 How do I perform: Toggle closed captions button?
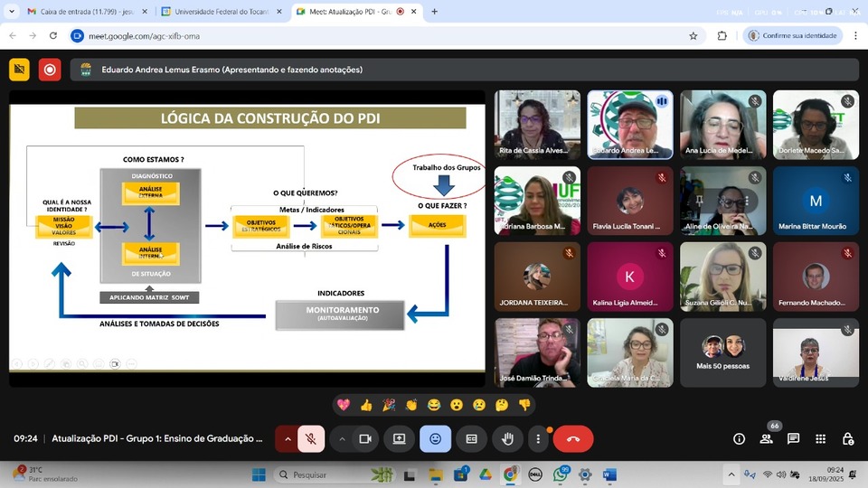[x=471, y=438]
